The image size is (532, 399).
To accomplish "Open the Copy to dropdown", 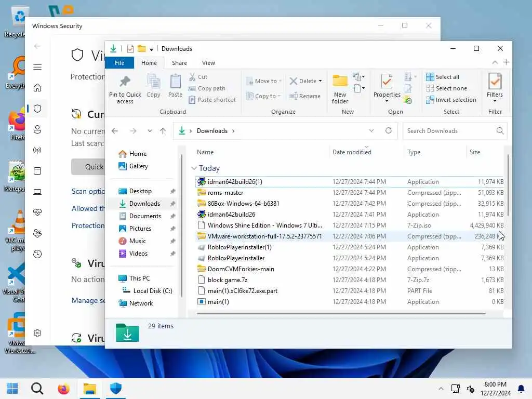I will coord(264,96).
